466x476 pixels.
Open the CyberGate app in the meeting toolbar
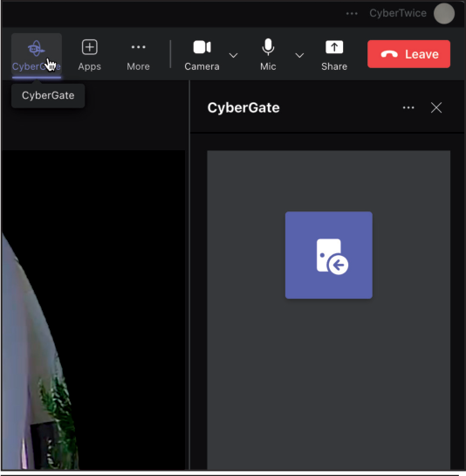tap(37, 55)
